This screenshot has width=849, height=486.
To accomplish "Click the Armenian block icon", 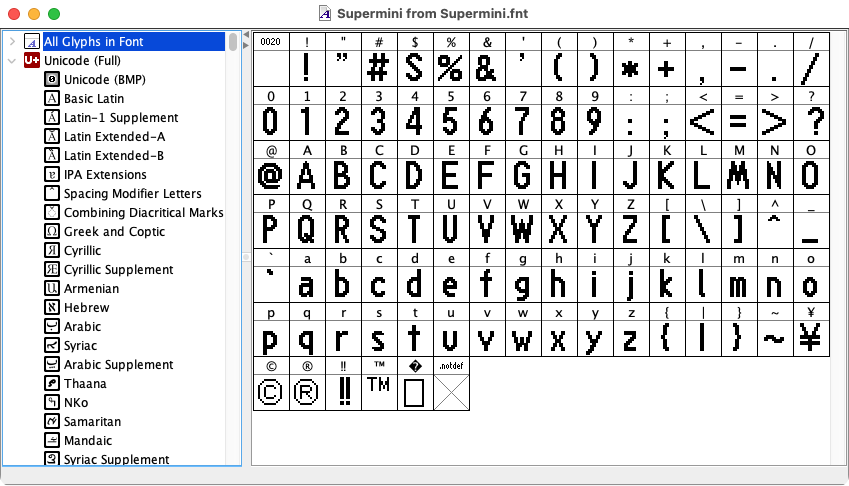I will [52, 288].
